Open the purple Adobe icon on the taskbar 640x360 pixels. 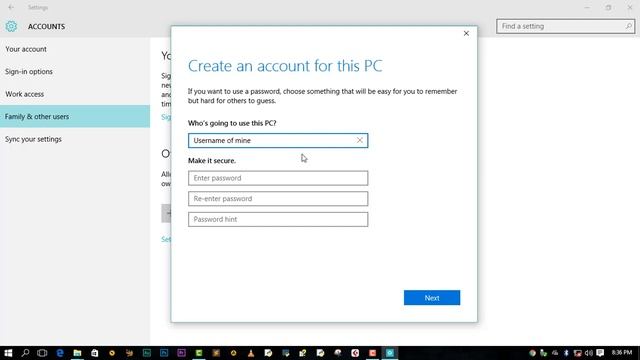click(x=182, y=353)
